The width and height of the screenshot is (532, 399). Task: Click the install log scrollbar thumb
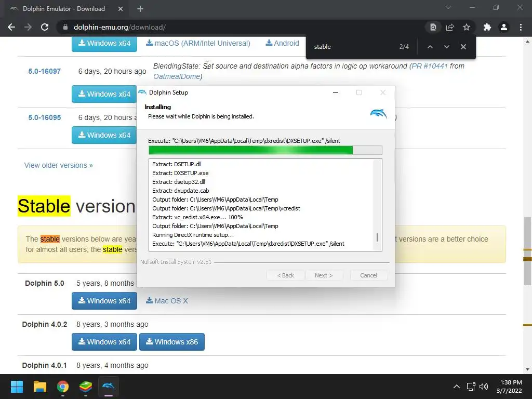[x=377, y=237]
